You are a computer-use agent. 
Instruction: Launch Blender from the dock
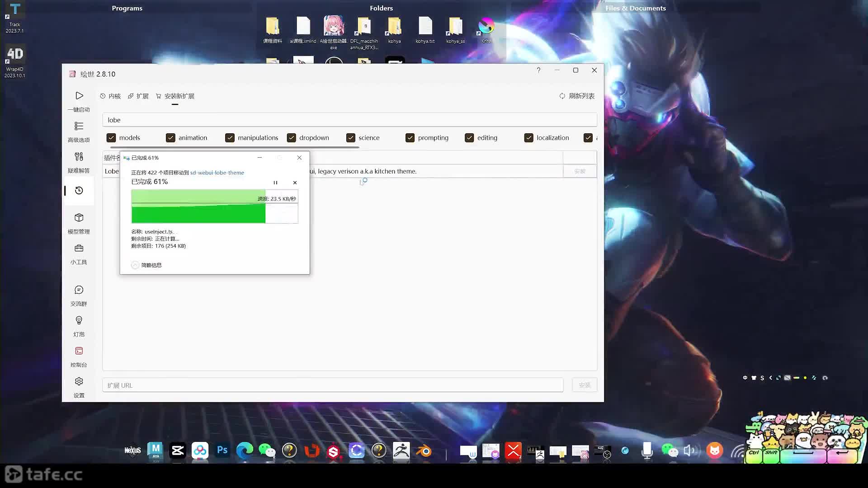(x=424, y=450)
